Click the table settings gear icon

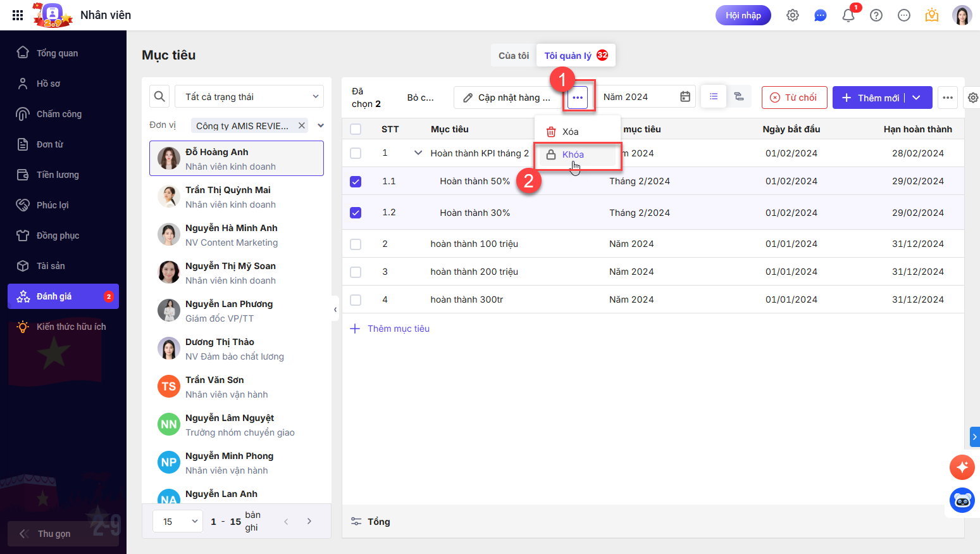point(972,98)
